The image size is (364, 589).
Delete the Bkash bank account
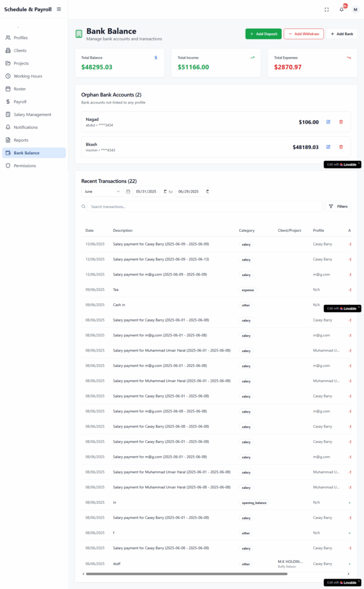[341, 147]
